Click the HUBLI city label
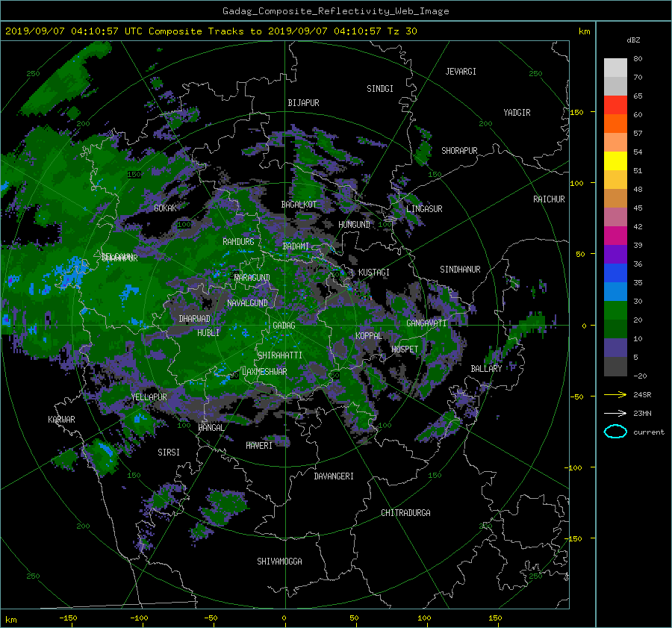 pos(208,333)
